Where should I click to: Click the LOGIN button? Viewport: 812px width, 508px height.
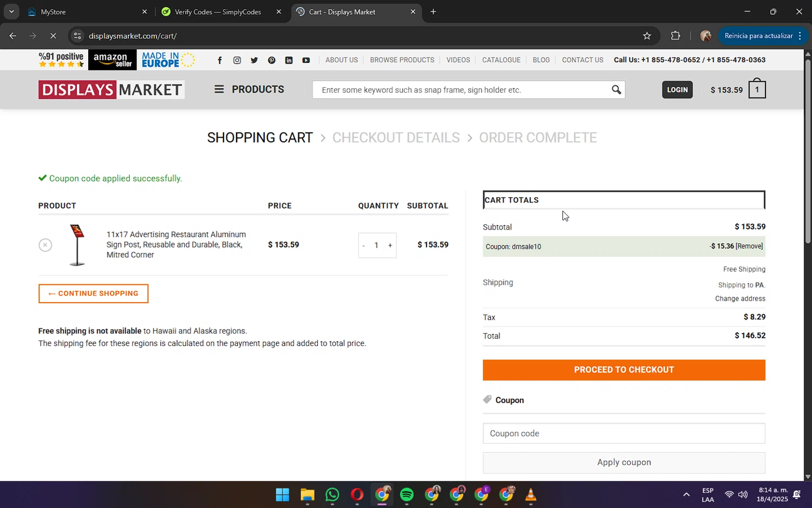pyautogui.click(x=677, y=90)
